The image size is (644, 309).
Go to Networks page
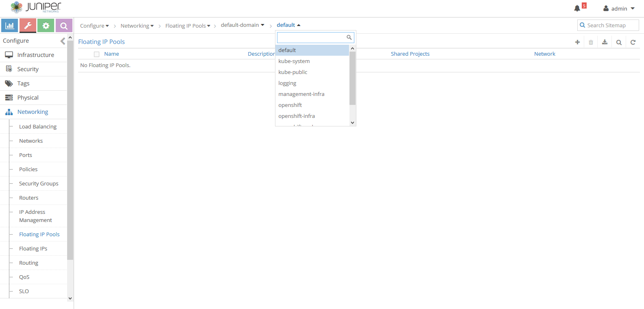coord(31,141)
